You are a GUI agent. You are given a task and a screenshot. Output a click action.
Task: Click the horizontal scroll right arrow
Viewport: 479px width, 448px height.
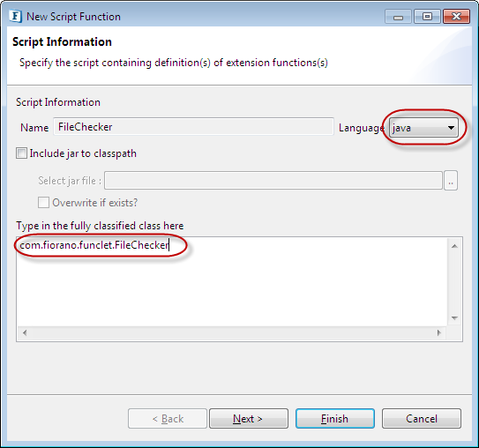[x=439, y=332]
